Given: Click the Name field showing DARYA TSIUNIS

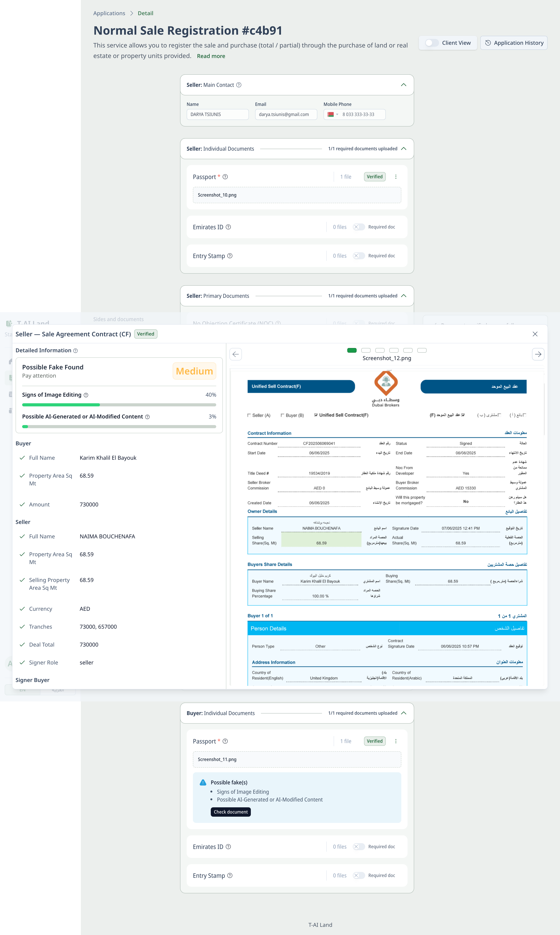Looking at the screenshot, I should coord(217,114).
